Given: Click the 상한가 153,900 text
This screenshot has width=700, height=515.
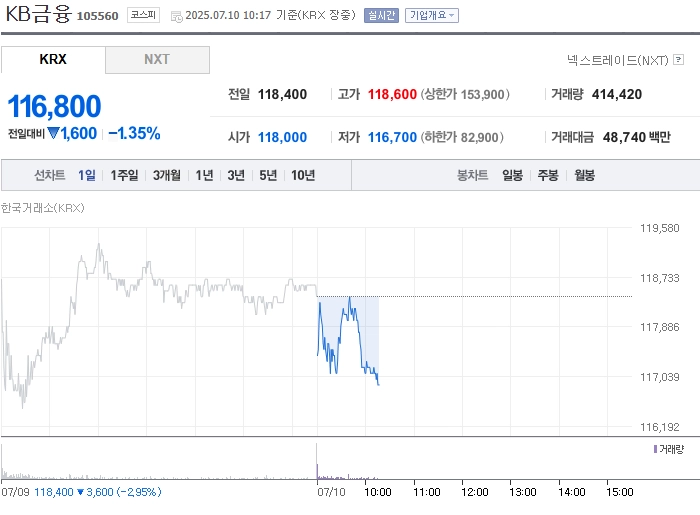Looking at the screenshot, I should 465,94.
